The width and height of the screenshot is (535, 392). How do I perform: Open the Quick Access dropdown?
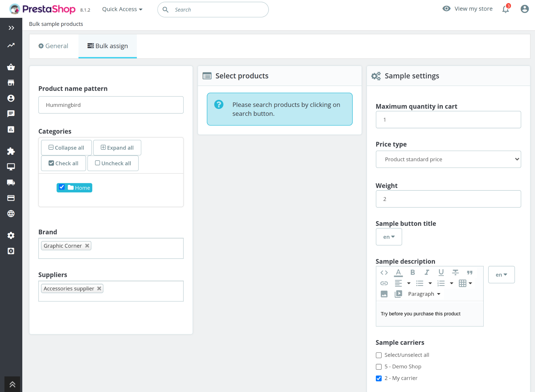tap(122, 9)
